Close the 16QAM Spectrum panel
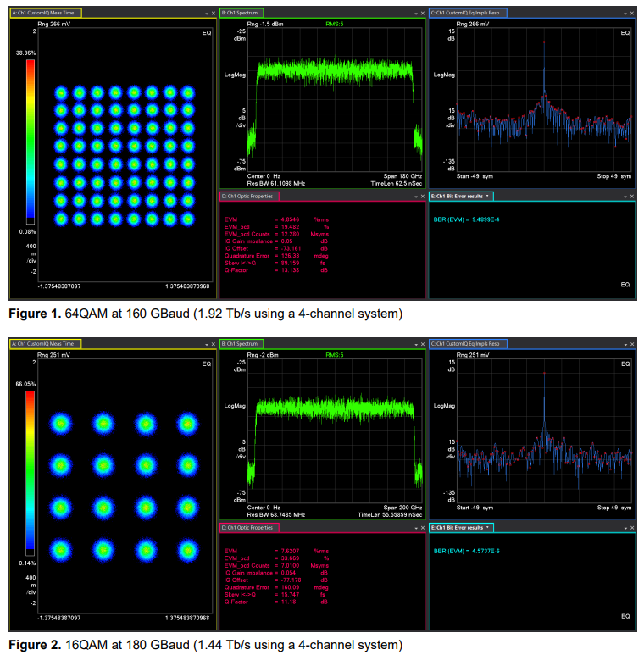644x655 pixels. tap(423, 345)
